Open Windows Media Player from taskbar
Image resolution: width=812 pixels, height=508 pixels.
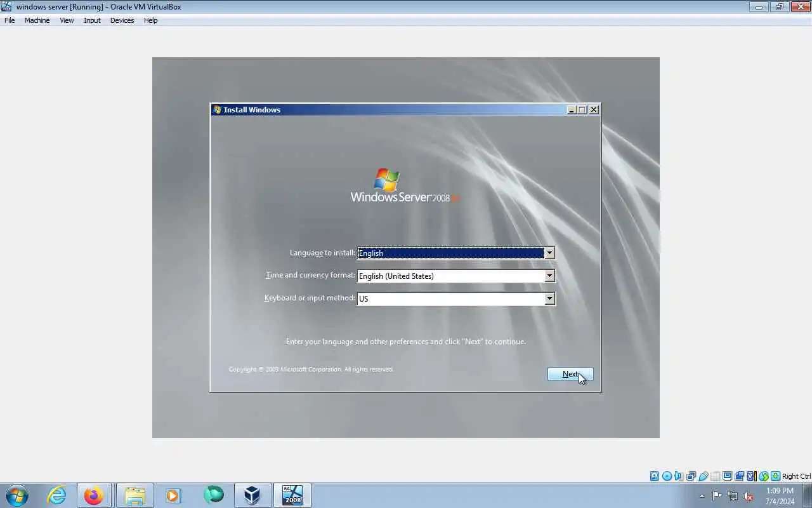173,495
